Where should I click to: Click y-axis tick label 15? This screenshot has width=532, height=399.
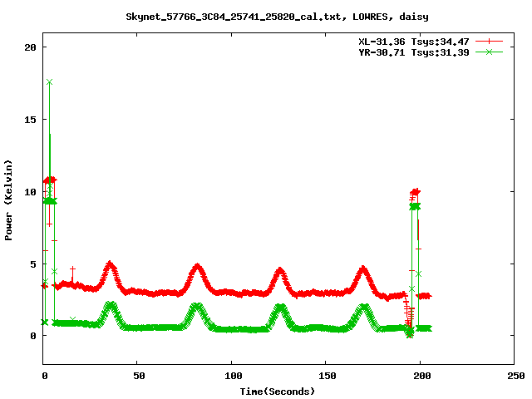pos(30,120)
